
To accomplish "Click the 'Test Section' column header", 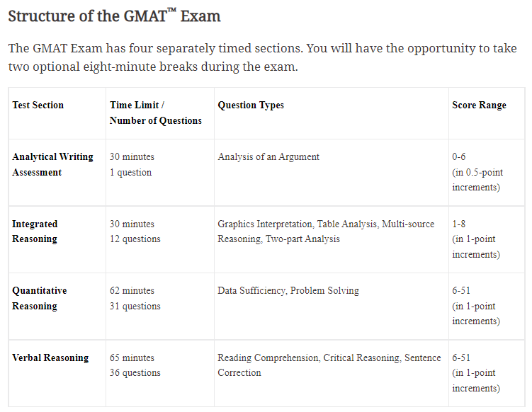I will tap(38, 105).
